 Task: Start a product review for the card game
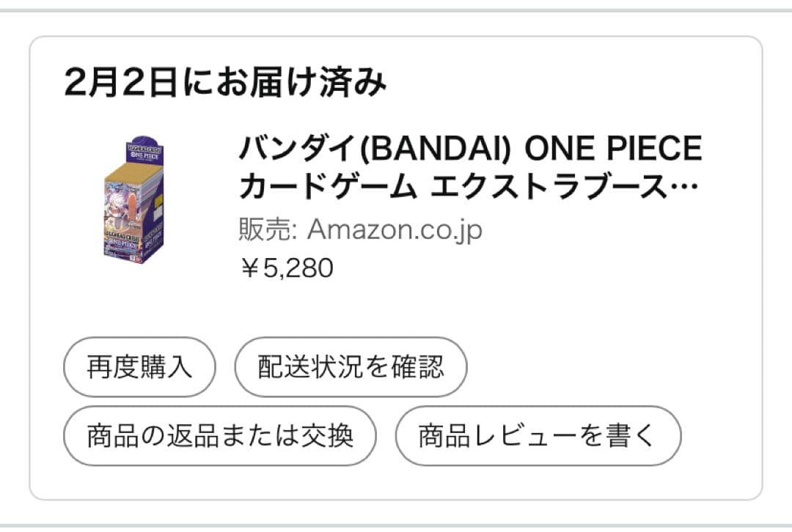[x=538, y=434]
